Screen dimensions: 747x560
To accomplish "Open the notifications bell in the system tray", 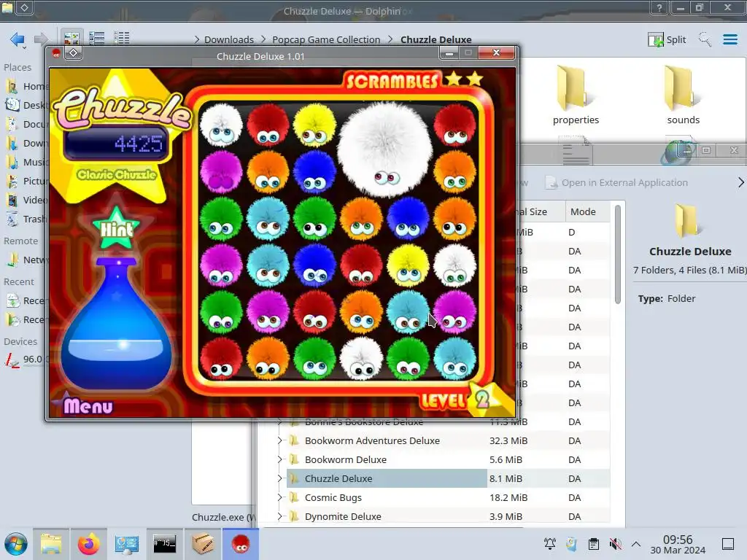I will point(550,543).
